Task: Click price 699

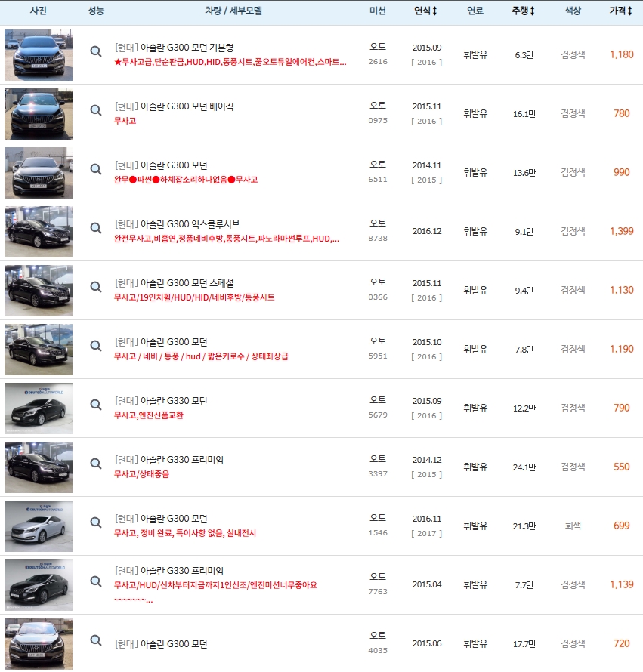Action: pyautogui.click(x=622, y=526)
